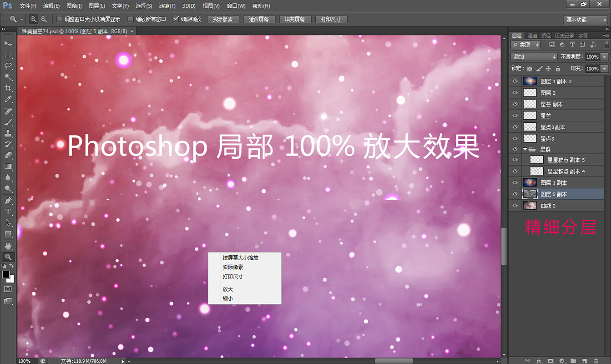Select the Blur tool
Image resolution: width=611 pixels, height=364 pixels.
(x=8, y=177)
